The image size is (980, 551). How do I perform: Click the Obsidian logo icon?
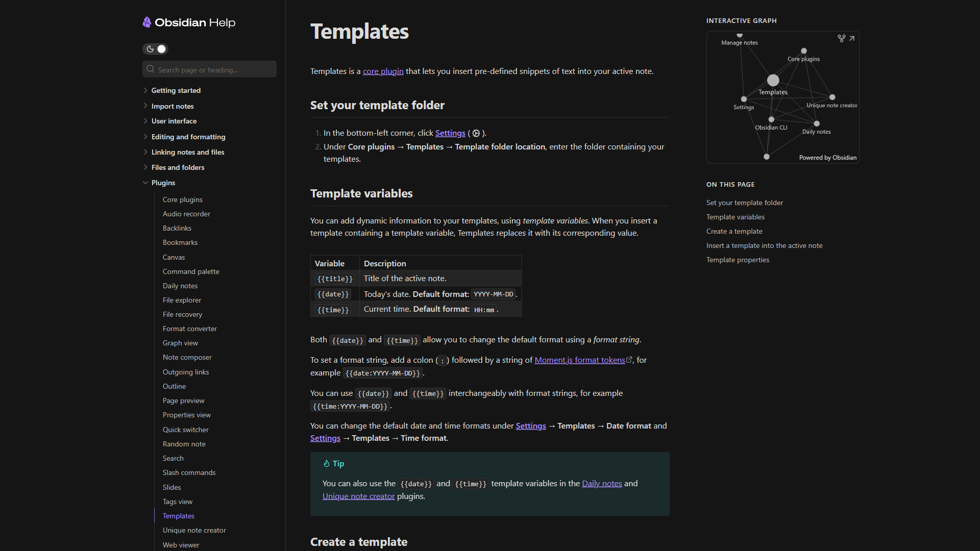[147, 22]
